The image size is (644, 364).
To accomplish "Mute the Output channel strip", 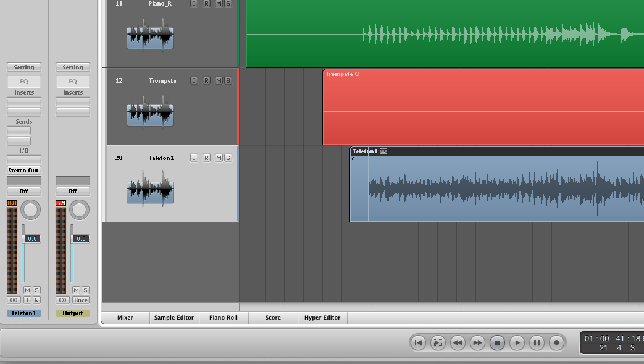I will [x=77, y=290].
